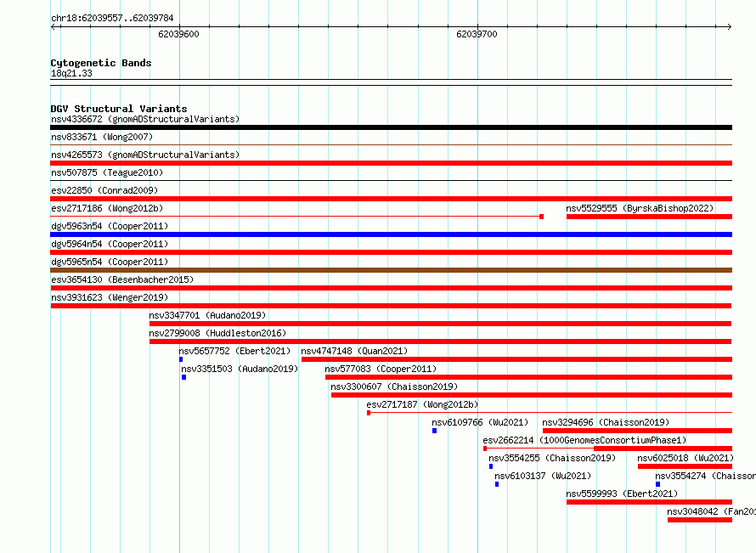756x553 pixels.
Task: Click the blue nsv3554255 insertion marker
Action: (x=491, y=466)
